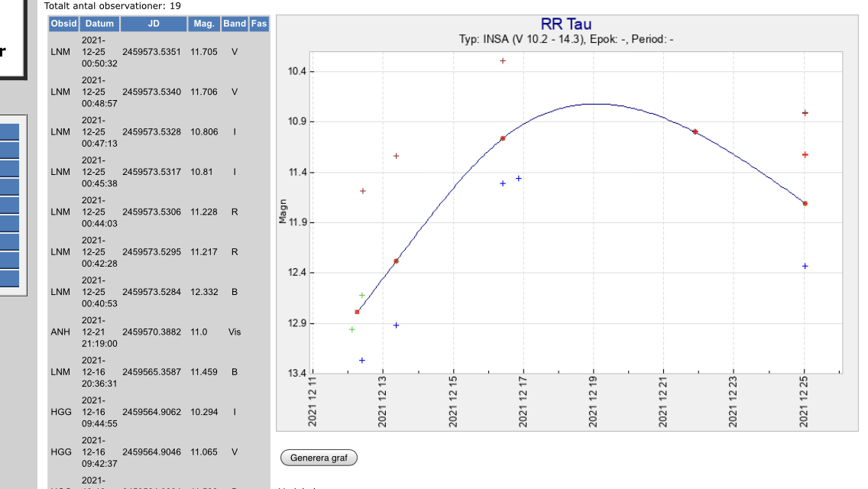Viewport: 868px width, 489px height.
Task: Click the Mag. column header
Action: click(204, 24)
